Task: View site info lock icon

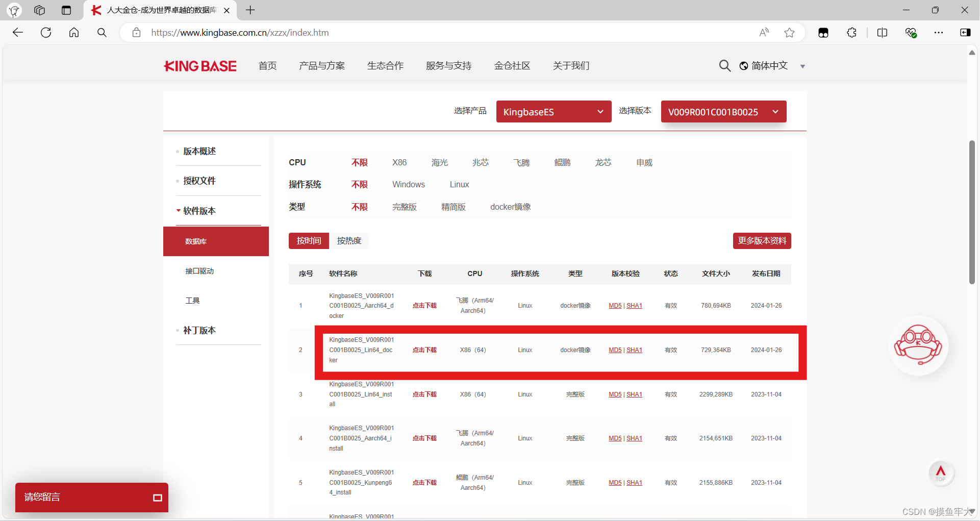Action: click(136, 33)
